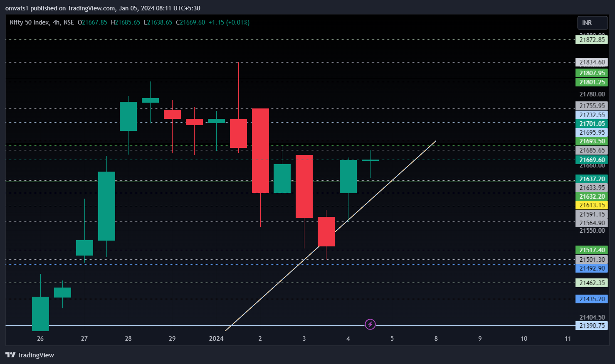
Task: Click the 21632.20 price label
Action: pyautogui.click(x=592, y=197)
